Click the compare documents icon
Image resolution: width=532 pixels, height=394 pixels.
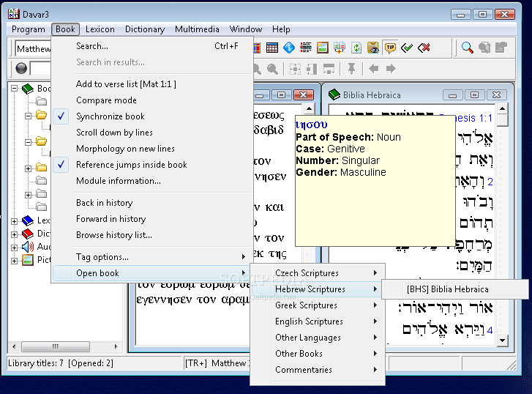pyautogui.click(x=340, y=48)
